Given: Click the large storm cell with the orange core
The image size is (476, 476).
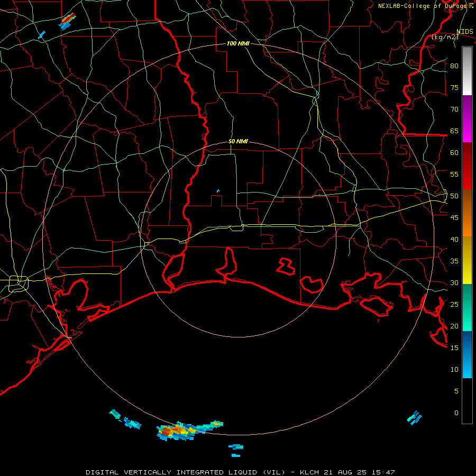Looking at the screenshot, I should [x=190, y=430].
